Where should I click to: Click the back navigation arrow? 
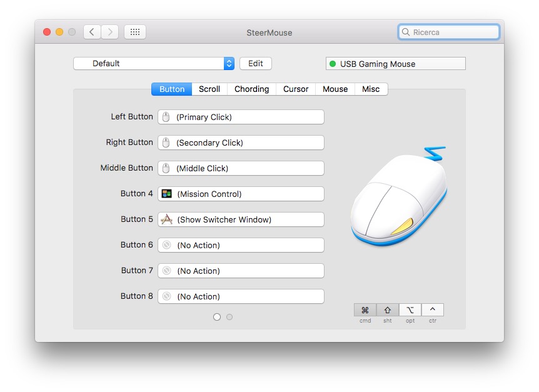click(92, 32)
